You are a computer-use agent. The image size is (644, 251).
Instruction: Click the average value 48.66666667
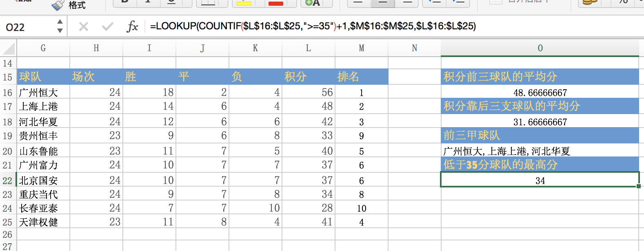(540, 92)
